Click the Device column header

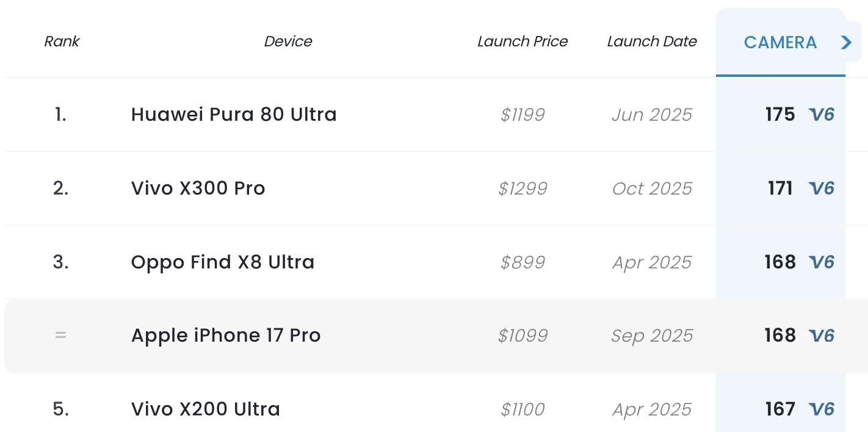pos(288,41)
